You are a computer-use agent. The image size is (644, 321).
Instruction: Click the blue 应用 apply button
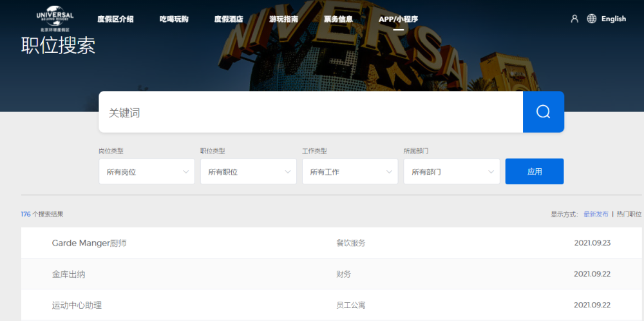pyautogui.click(x=535, y=171)
